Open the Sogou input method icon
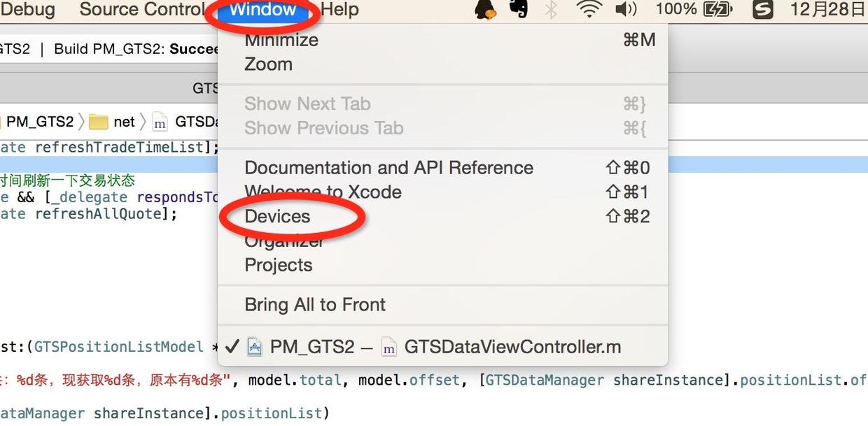Screen dimensions: 868x426 pos(762,10)
